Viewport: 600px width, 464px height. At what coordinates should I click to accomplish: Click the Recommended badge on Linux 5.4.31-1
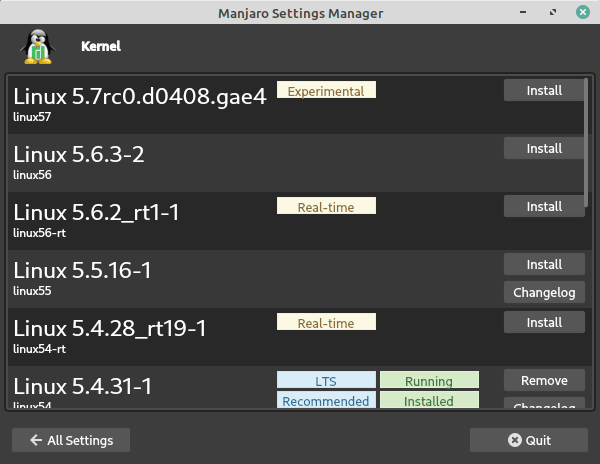(x=326, y=400)
